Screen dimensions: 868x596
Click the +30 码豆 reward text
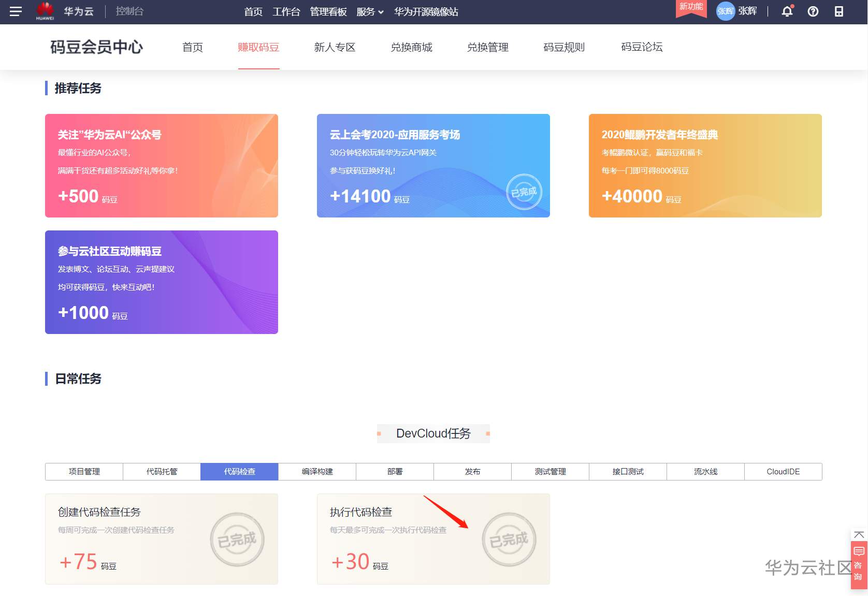[359, 562]
